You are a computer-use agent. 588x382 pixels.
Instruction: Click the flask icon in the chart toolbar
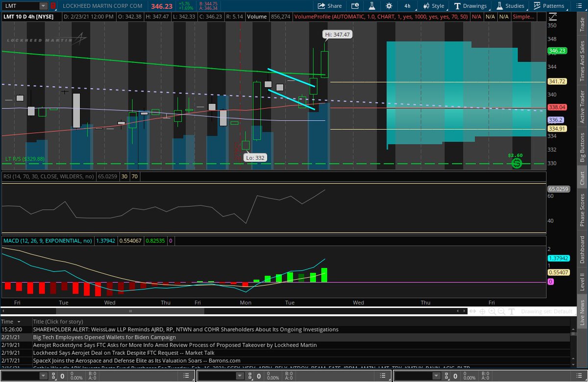point(371,6)
